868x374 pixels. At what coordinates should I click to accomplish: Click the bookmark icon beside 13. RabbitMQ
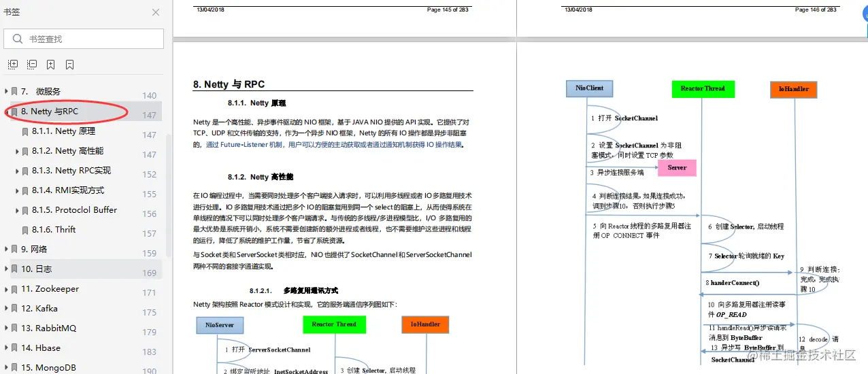pos(14,328)
